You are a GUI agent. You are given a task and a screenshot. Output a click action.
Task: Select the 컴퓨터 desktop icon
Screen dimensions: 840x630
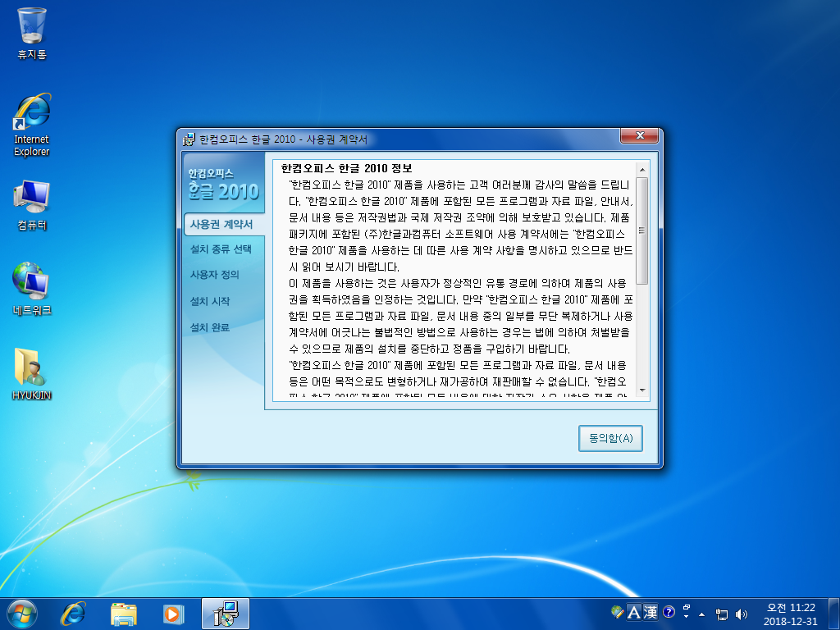click(32, 206)
